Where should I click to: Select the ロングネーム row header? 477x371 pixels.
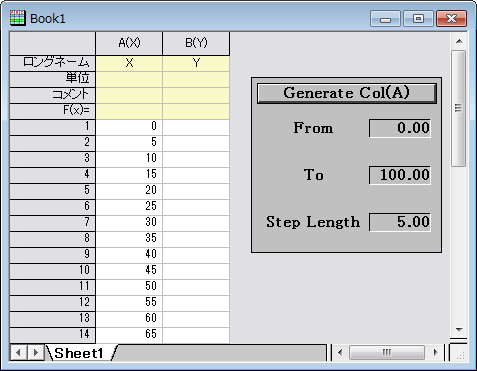coord(53,63)
